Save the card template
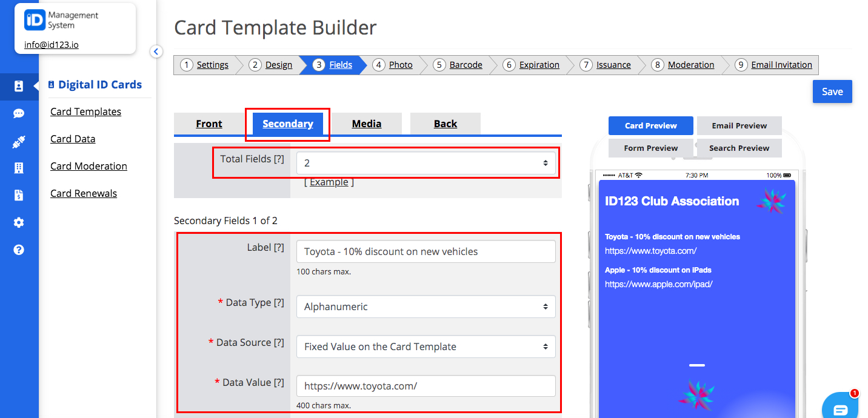 coord(832,91)
